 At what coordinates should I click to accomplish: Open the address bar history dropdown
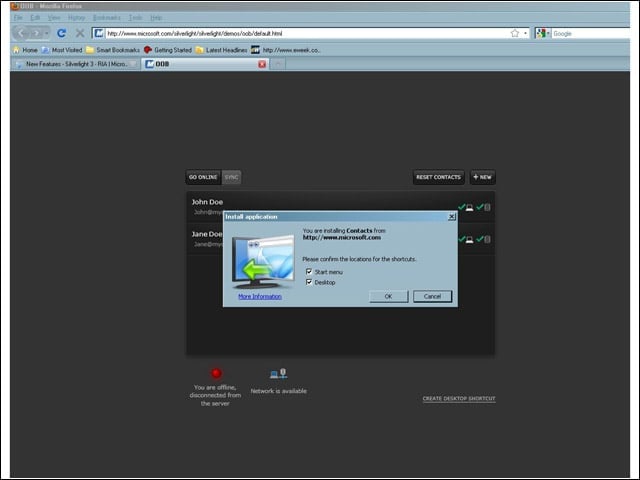[x=525, y=33]
